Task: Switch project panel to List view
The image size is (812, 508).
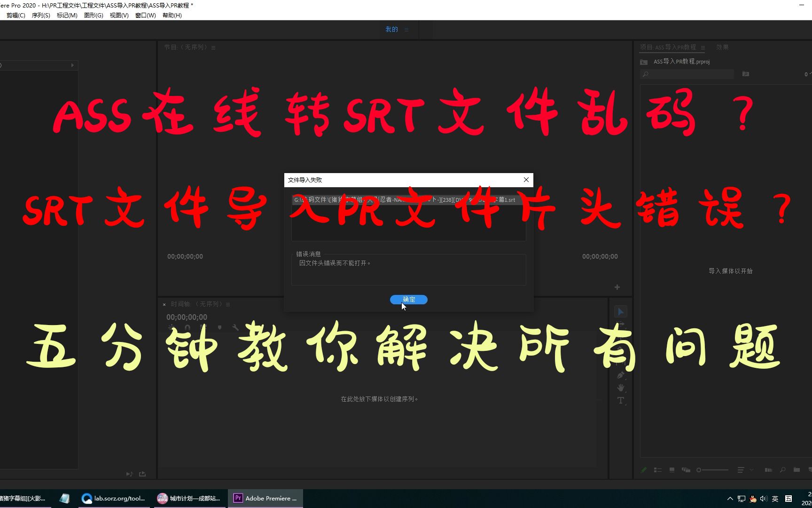Action: [658, 470]
